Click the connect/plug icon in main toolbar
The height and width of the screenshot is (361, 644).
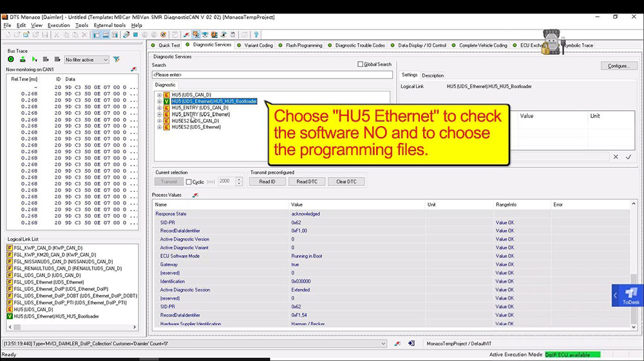tap(126, 35)
